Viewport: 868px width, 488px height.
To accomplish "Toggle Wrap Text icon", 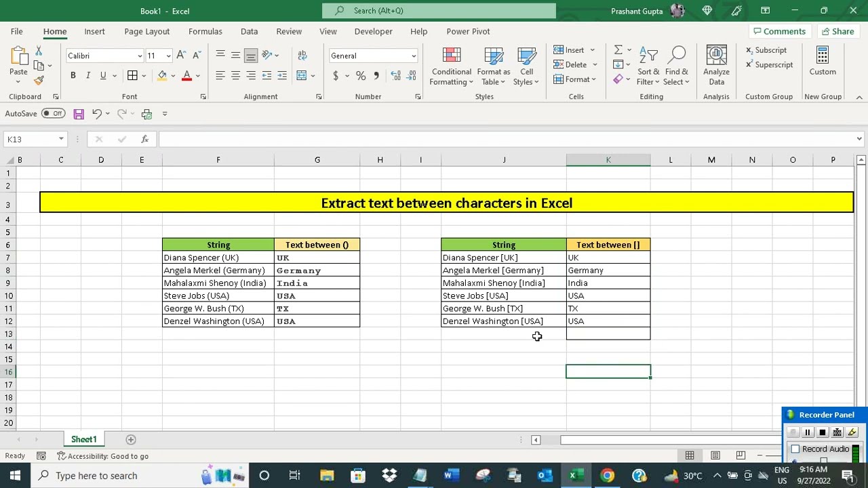I will point(302,56).
